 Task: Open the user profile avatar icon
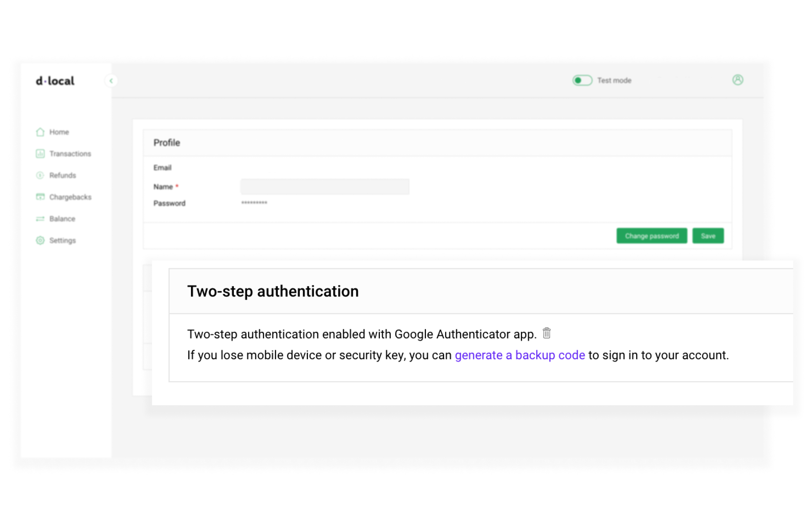(738, 80)
